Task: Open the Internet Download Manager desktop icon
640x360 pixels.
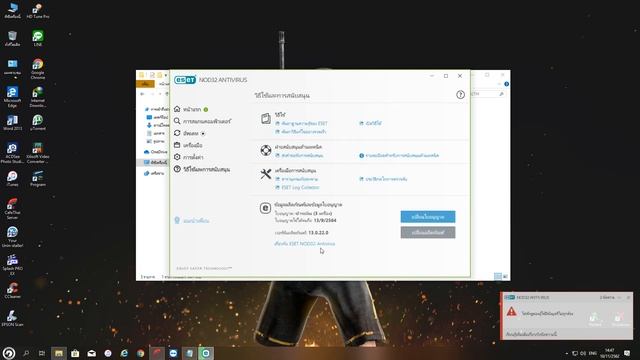Action: (38, 97)
